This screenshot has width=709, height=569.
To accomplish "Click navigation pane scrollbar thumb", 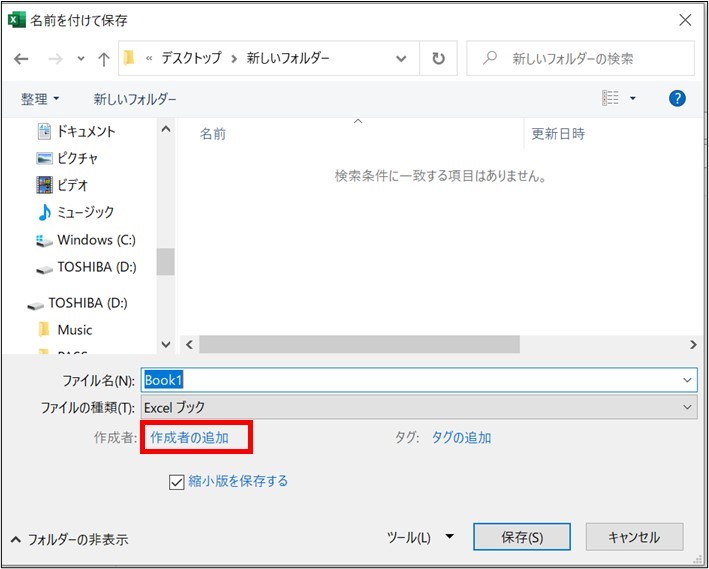I will (x=165, y=261).
